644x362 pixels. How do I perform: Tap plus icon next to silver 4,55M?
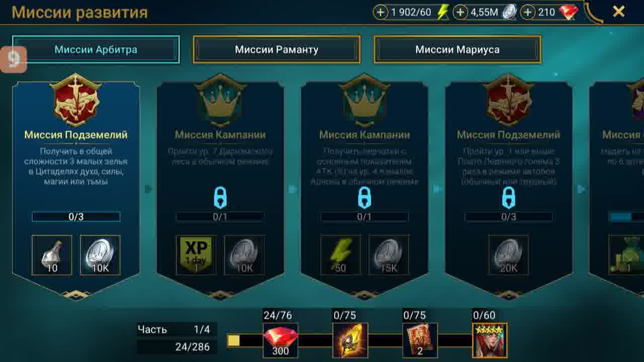point(460,13)
